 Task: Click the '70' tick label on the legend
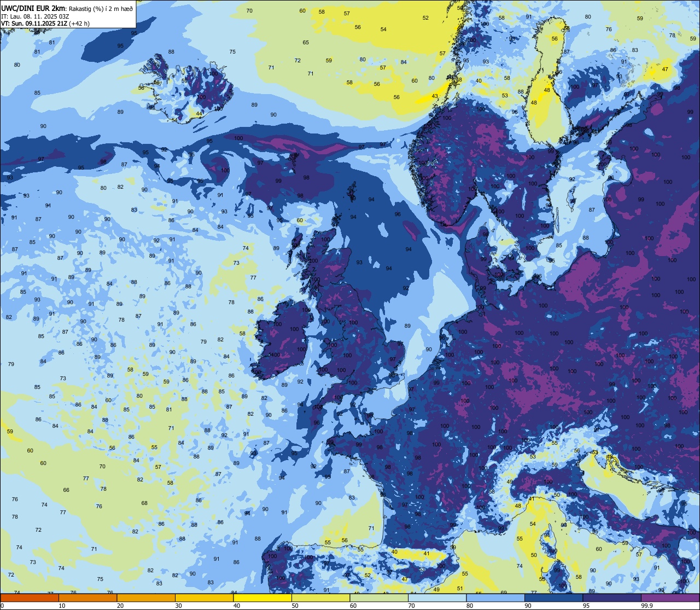tap(411, 606)
